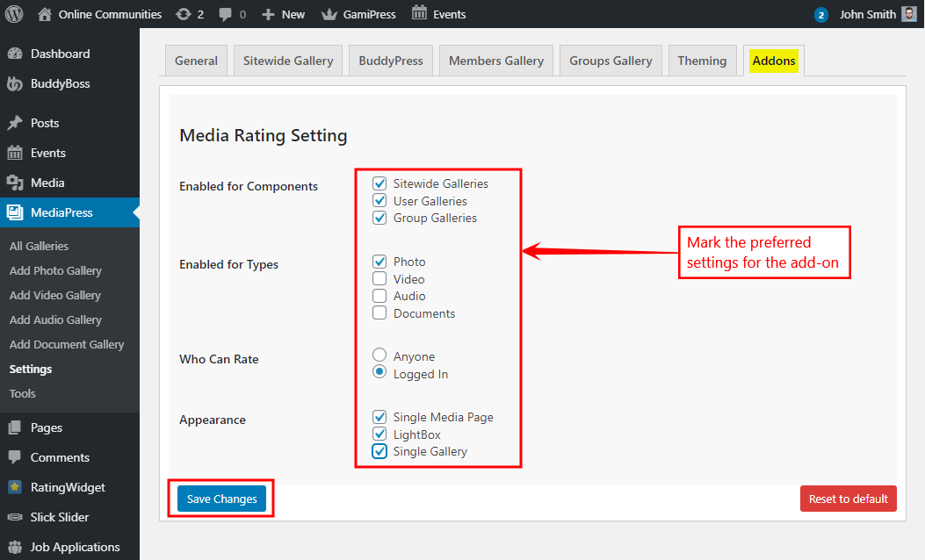Click Reset to default
Viewport: 925px width, 560px height.
848,498
